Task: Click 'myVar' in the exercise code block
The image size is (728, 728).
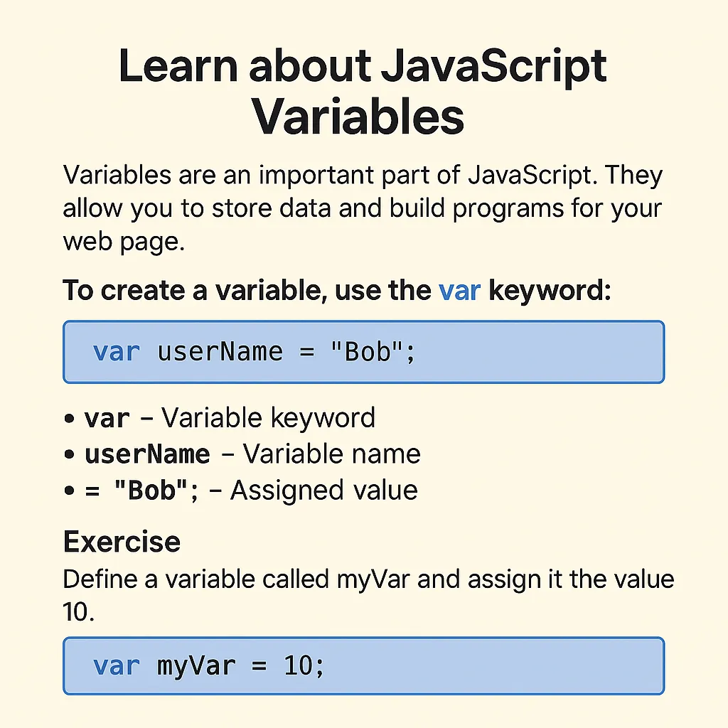Action: 196,665
